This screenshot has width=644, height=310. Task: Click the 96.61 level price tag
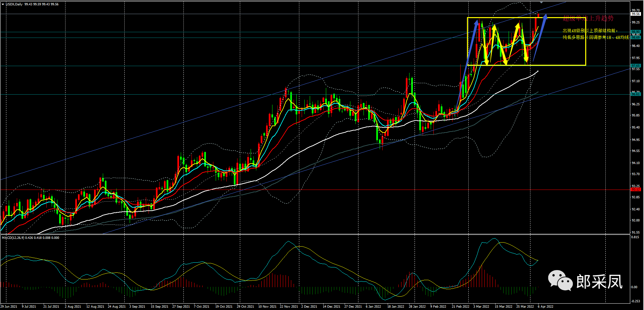pyautogui.click(x=636, y=94)
